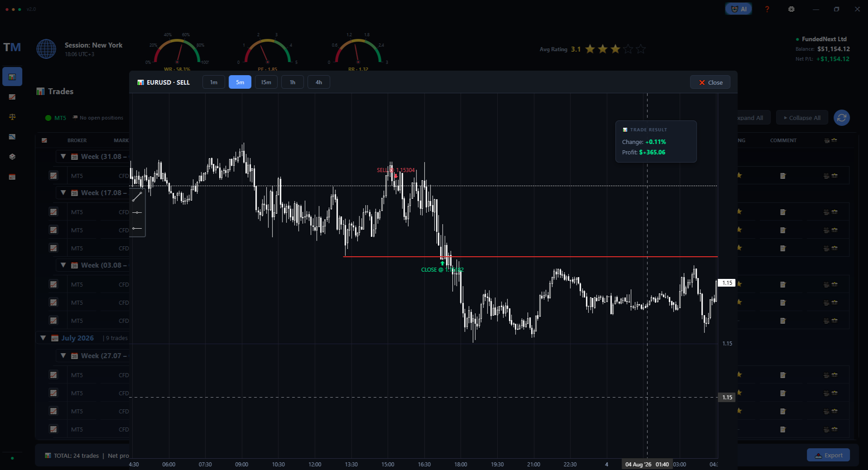
Task: Switch chart to the 4h timeframe
Action: coord(319,82)
